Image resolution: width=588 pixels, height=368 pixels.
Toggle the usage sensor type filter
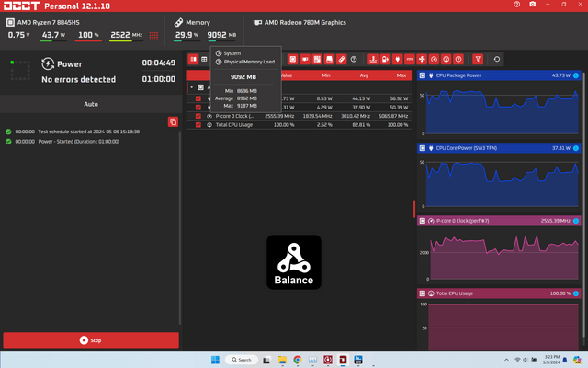click(446, 59)
